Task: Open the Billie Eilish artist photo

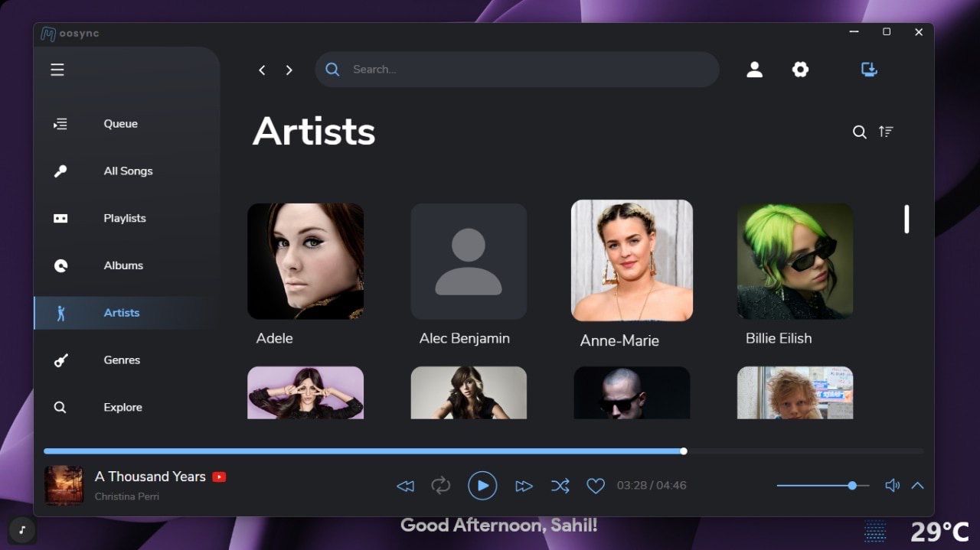Action: 795,262
